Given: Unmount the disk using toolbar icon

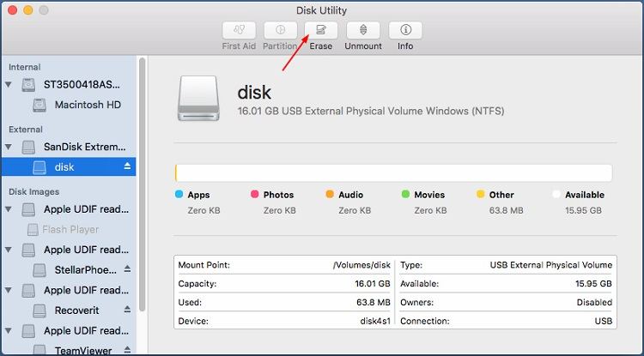Looking at the screenshot, I should tap(363, 31).
